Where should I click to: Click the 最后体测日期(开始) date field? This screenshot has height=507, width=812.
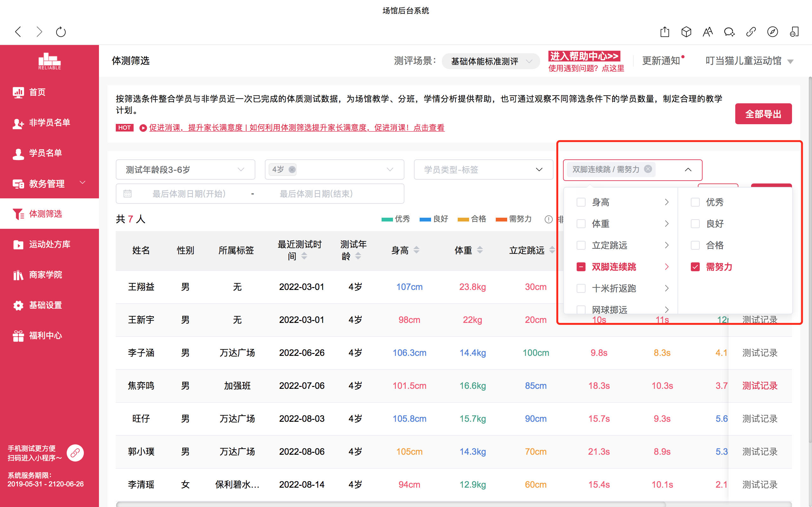(189, 194)
